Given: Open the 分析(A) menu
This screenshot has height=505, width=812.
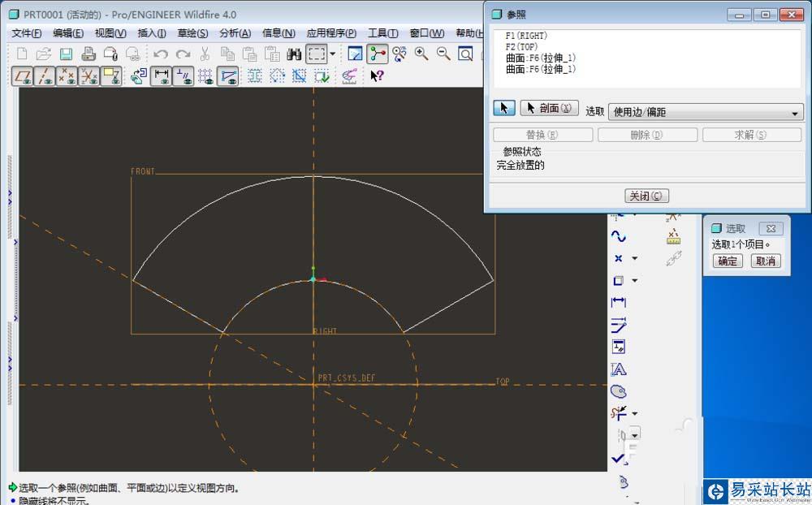Looking at the screenshot, I should [x=235, y=33].
